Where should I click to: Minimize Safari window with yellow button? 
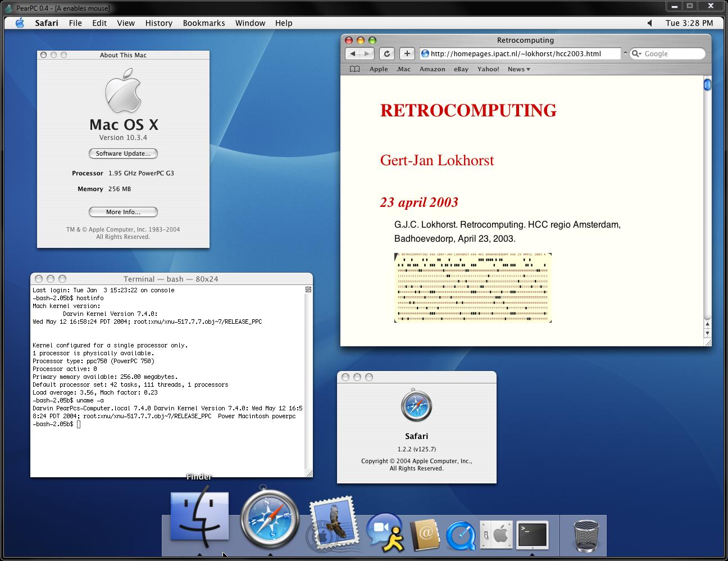360,40
